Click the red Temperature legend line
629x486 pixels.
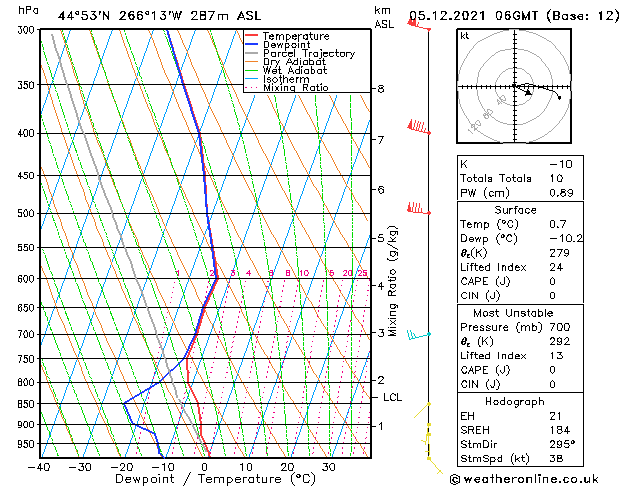click(251, 36)
